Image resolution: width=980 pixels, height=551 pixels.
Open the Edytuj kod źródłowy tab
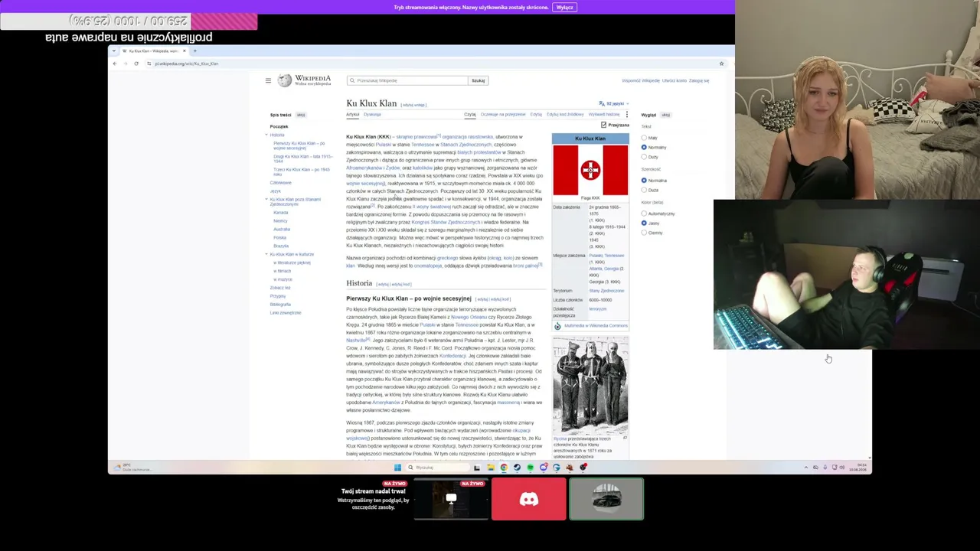(565, 115)
